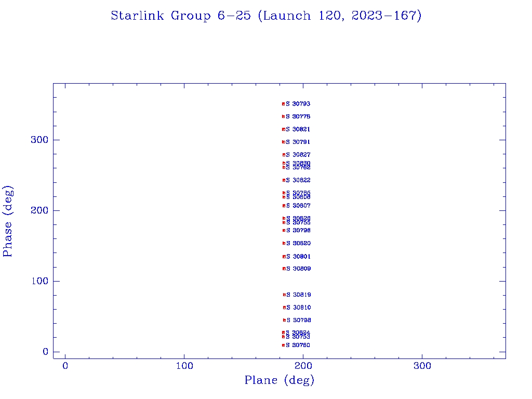The height and width of the screenshot is (399, 532).
Task: Select the satellite label 'S 30793'
Action: pyautogui.click(x=298, y=104)
